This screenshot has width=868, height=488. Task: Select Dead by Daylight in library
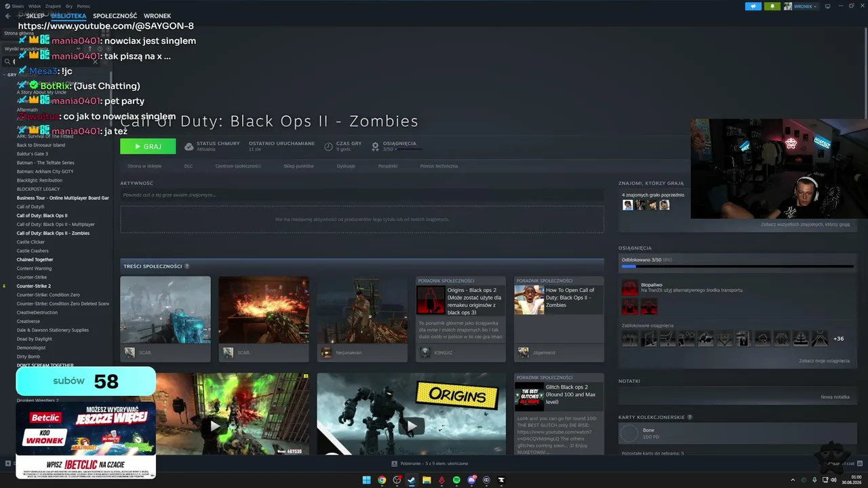point(35,339)
